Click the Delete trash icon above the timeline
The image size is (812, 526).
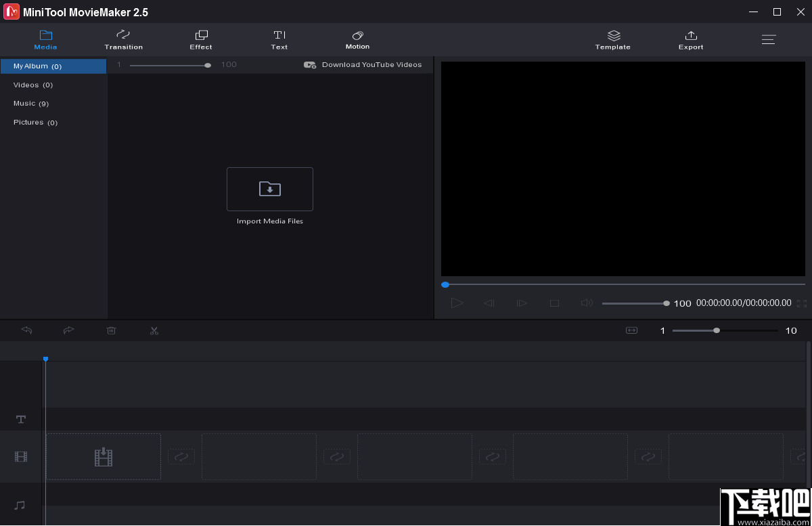(111, 330)
